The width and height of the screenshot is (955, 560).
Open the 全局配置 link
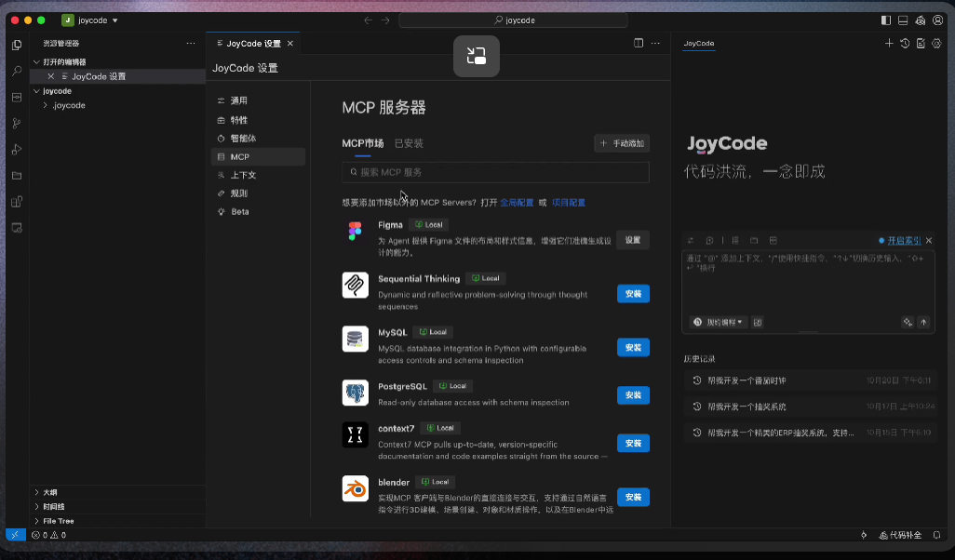(x=517, y=203)
